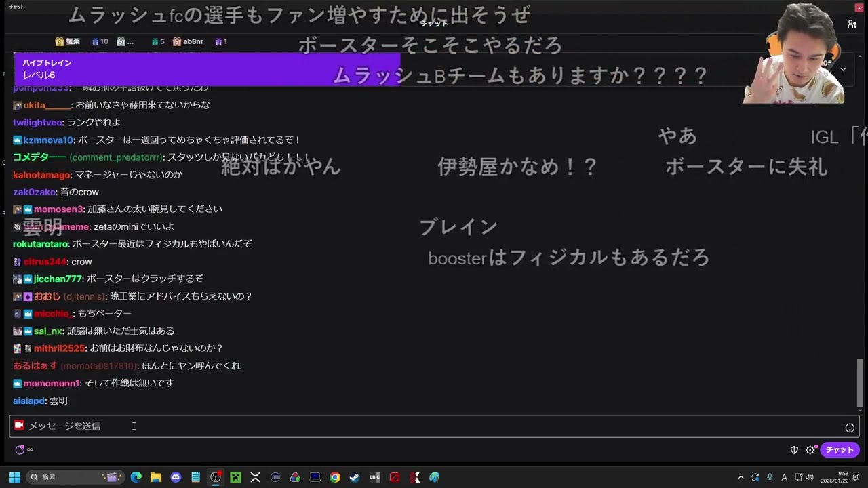Open the notification bell in system tray

(x=856, y=477)
